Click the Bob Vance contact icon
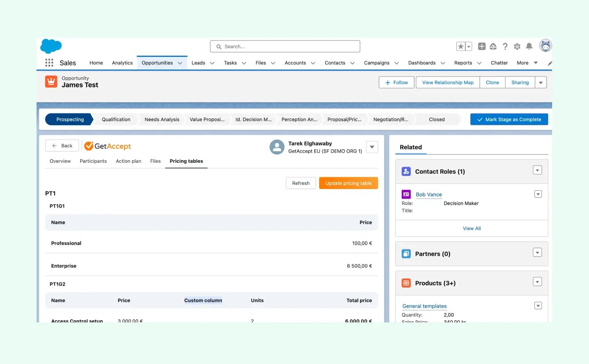This screenshot has width=589, height=364. [x=406, y=194]
